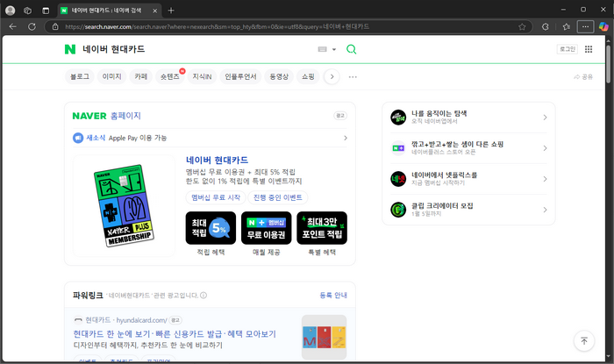Viewport: 614px width, 364px height.
Task: Open the workspaces icon
Action: [x=27, y=11]
